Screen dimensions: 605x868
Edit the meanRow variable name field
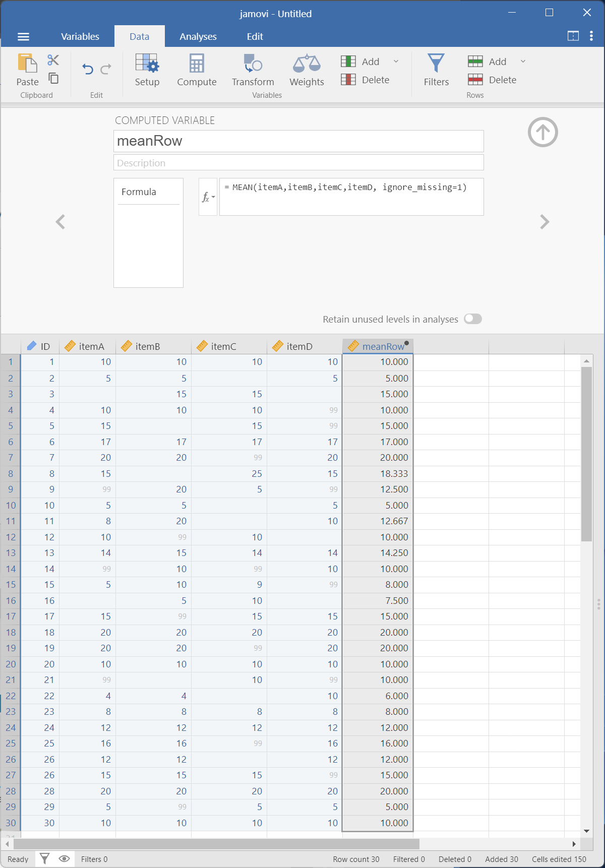point(298,141)
